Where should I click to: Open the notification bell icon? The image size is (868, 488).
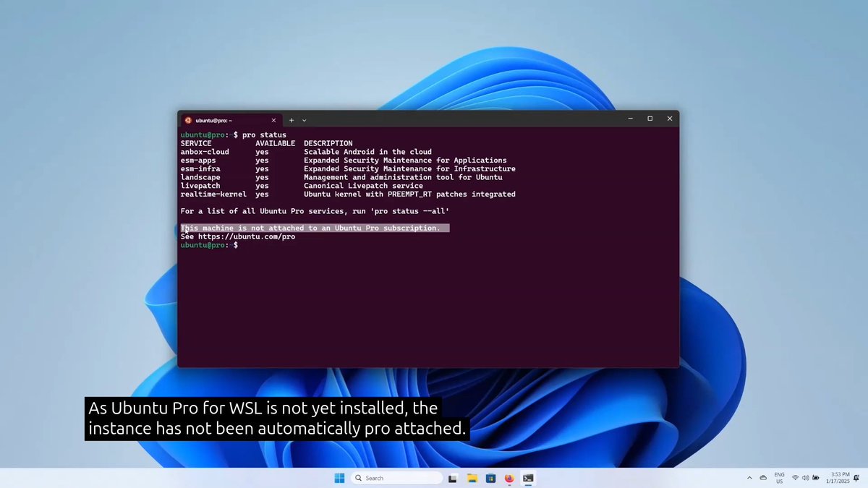tap(856, 478)
